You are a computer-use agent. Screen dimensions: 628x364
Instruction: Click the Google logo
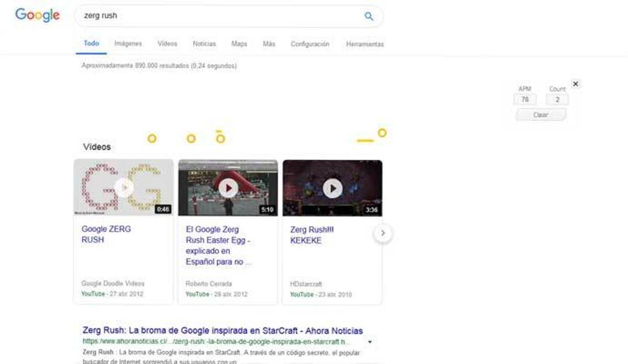click(x=37, y=16)
